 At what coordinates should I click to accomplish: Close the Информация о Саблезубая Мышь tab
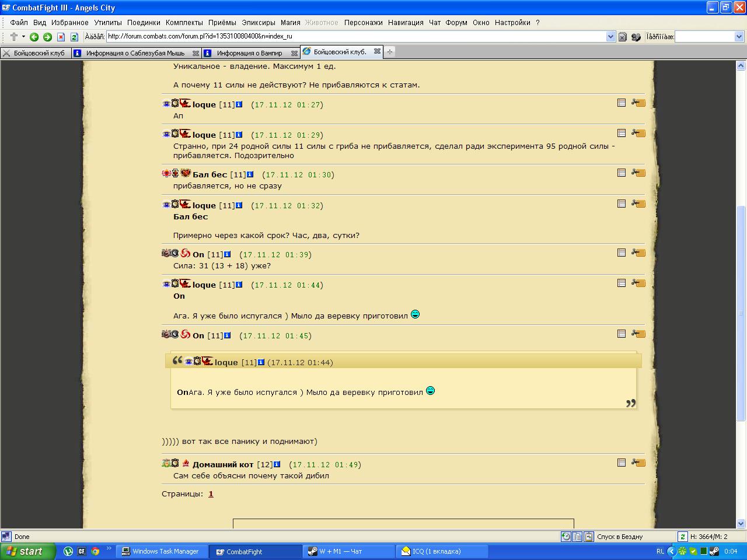point(196,53)
